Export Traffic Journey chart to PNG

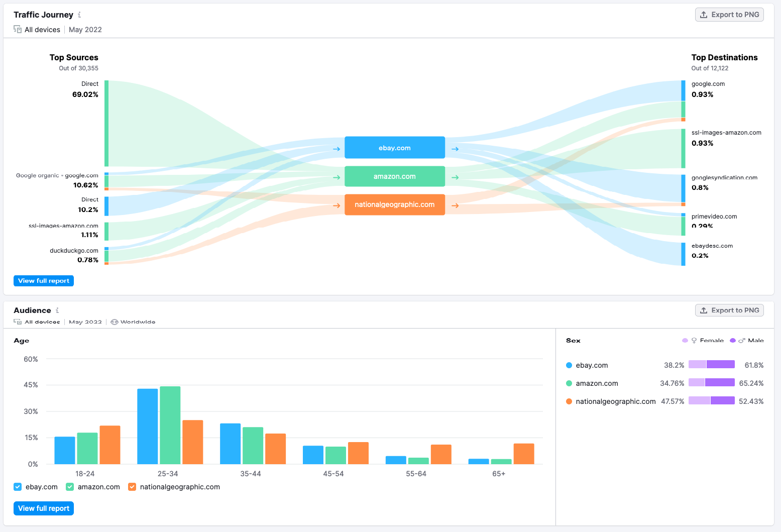click(729, 15)
